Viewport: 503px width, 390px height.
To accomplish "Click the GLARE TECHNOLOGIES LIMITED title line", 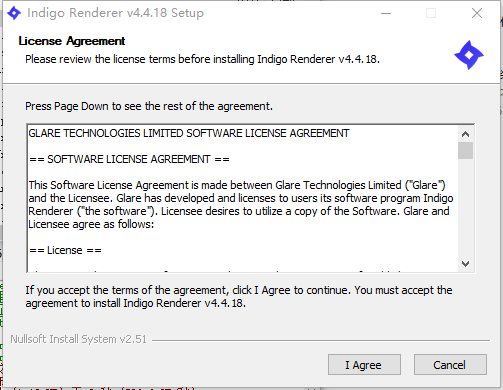I will point(189,133).
